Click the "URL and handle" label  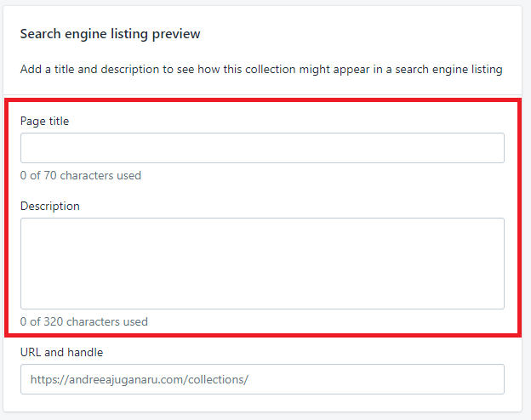point(61,352)
